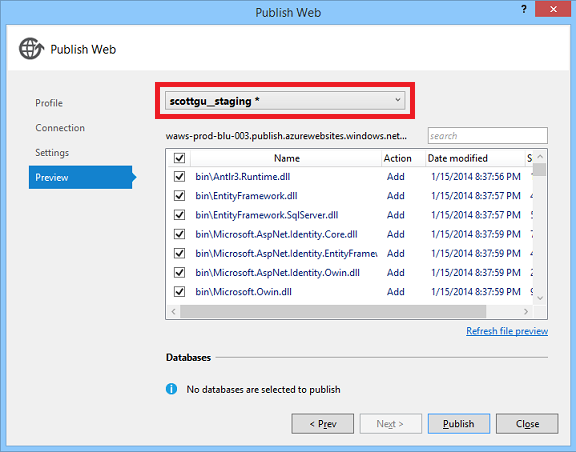The height and width of the screenshot is (452, 576).
Task: Click the horizontal scroll right arrow
Action: pyautogui.click(x=526, y=312)
